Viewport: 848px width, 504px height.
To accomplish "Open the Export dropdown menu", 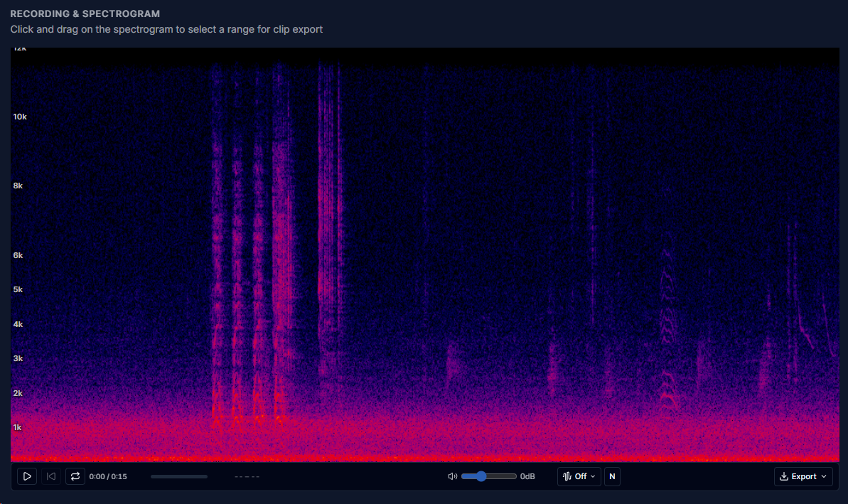I will [x=803, y=476].
